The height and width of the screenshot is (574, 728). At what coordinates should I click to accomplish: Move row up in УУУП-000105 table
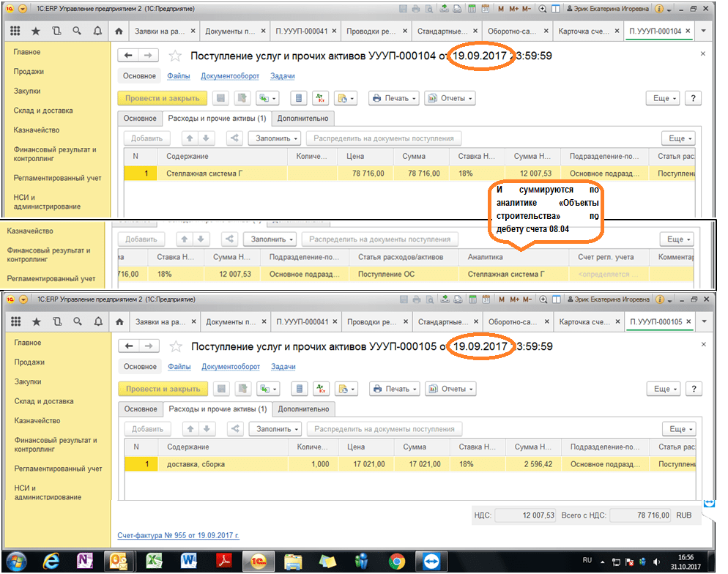pos(190,429)
